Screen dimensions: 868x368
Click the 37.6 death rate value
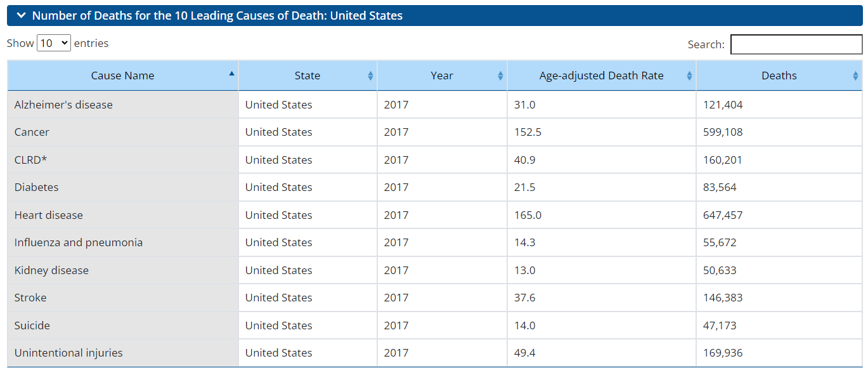[525, 298]
